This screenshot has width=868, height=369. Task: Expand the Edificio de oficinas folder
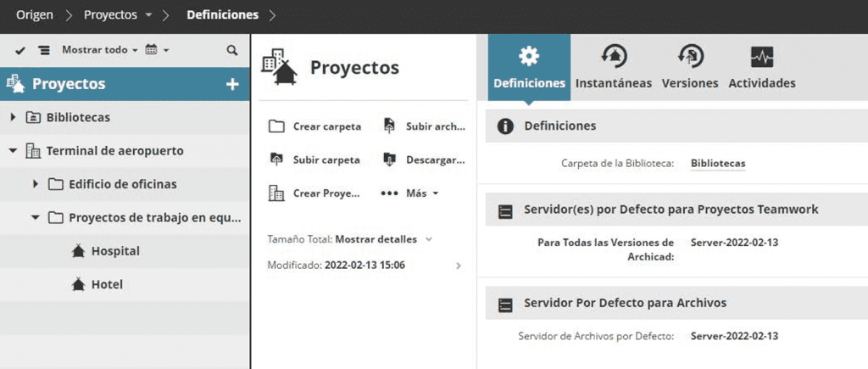36,184
